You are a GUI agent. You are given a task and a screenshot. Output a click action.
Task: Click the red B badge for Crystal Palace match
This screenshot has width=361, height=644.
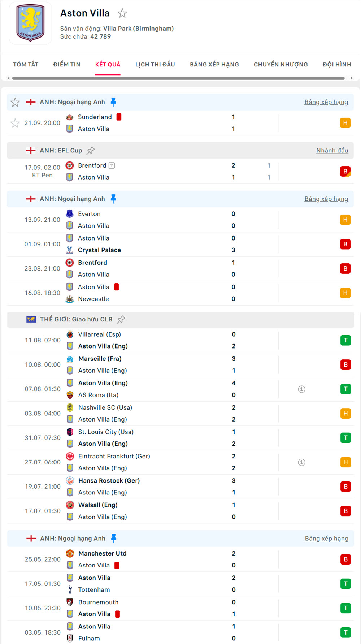pyautogui.click(x=345, y=244)
